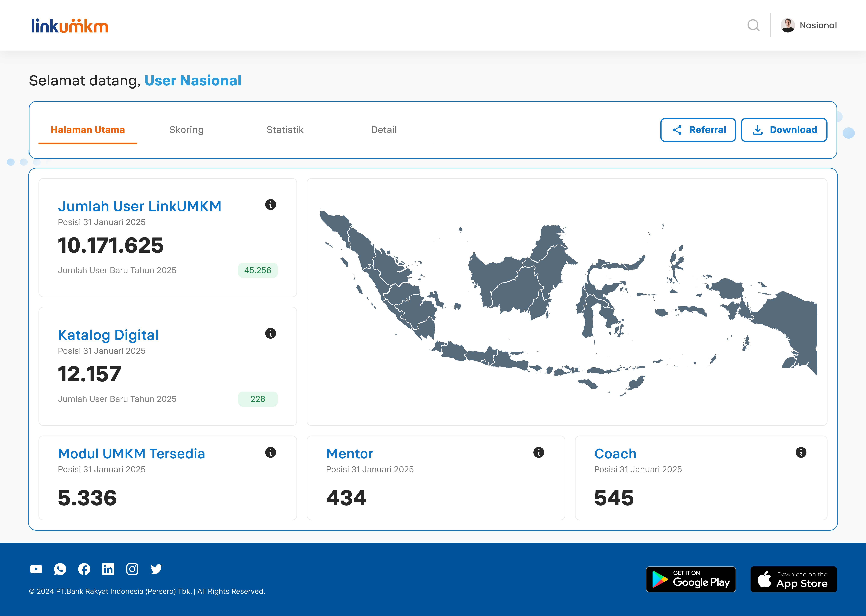Image resolution: width=866 pixels, height=616 pixels.
Task: Open the Instagram footer icon
Action: (132, 569)
